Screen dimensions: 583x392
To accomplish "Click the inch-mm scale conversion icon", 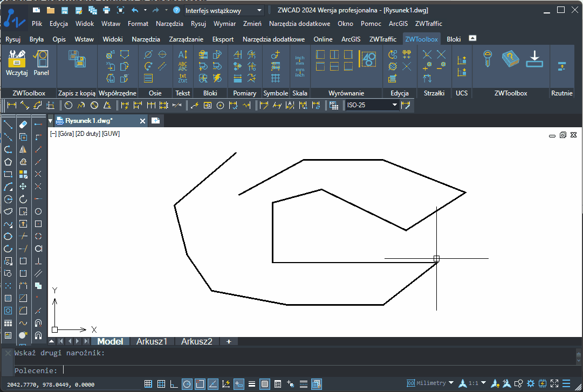I will [300, 66].
